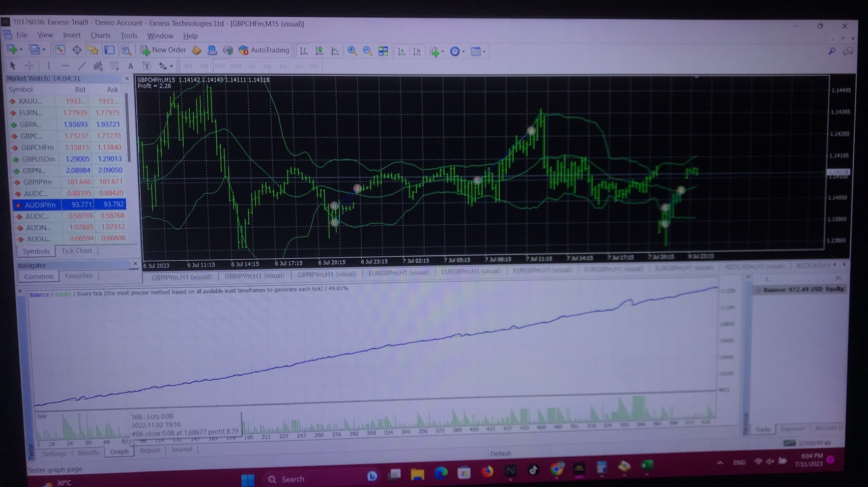The height and width of the screenshot is (487, 868).
Task: Open the Tick Chart tab
Action: (x=77, y=251)
